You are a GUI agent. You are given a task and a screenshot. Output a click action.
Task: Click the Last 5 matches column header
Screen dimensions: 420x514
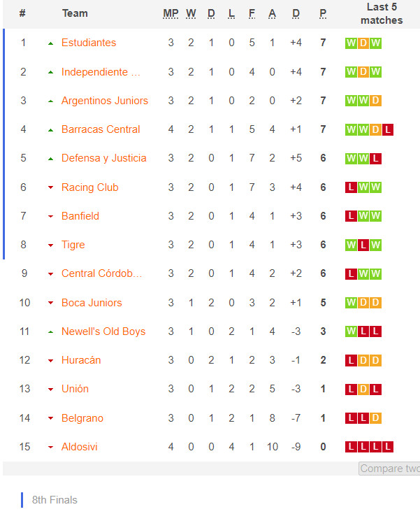[x=382, y=13]
